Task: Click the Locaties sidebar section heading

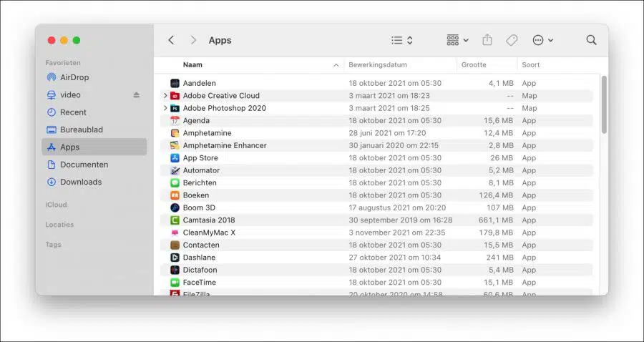Action: (x=59, y=225)
